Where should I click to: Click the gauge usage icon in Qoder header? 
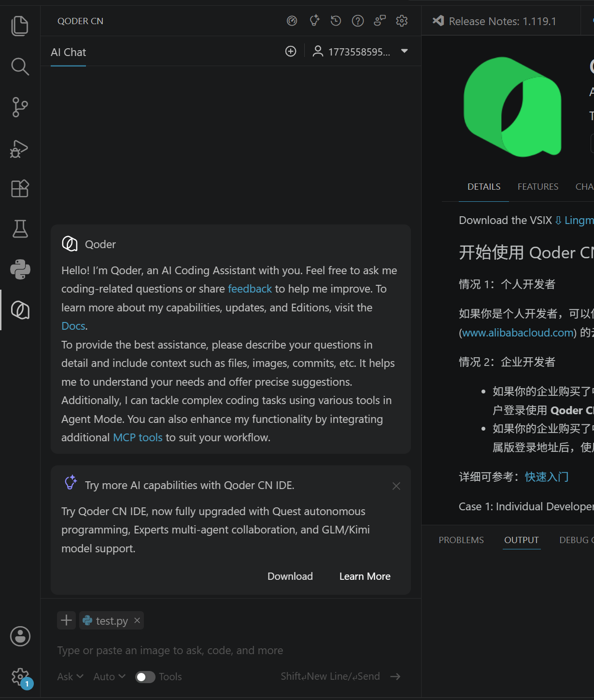coord(292,21)
